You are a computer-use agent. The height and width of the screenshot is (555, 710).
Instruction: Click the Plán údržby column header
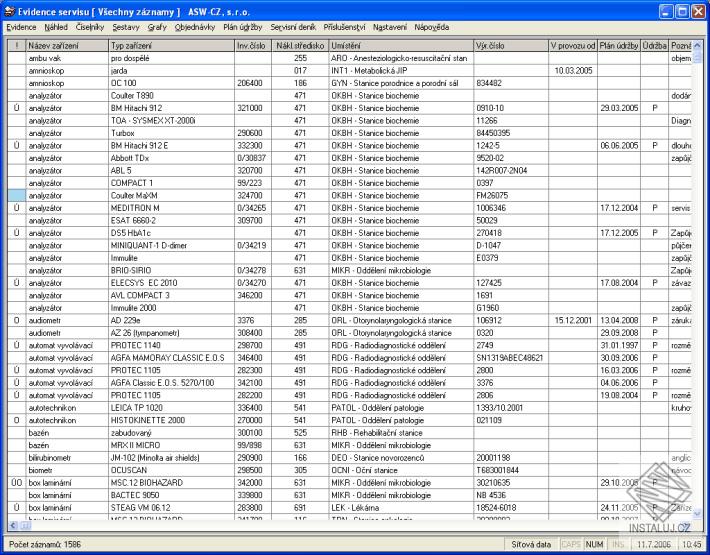(x=619, y=46)
